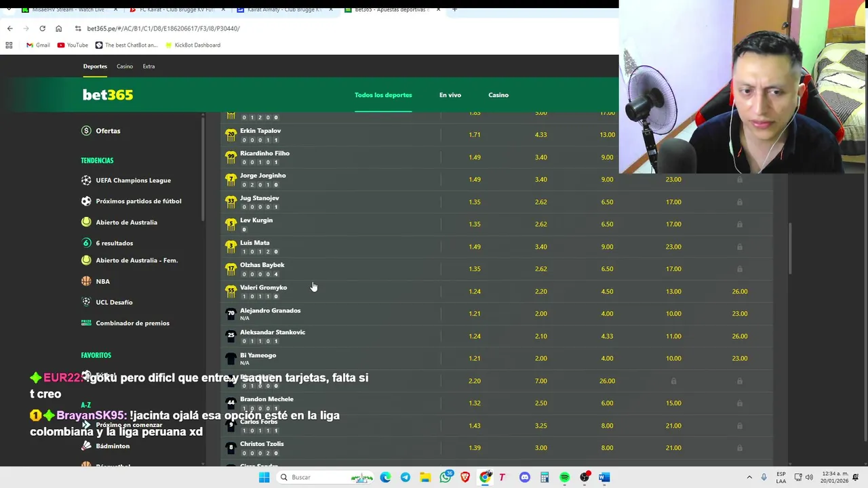The height and width of the screenshot is (488, 868).
Task: Select odds 13.00 for Erkin Tapalov
Action: pyautogui.click(x=607, y=135)
